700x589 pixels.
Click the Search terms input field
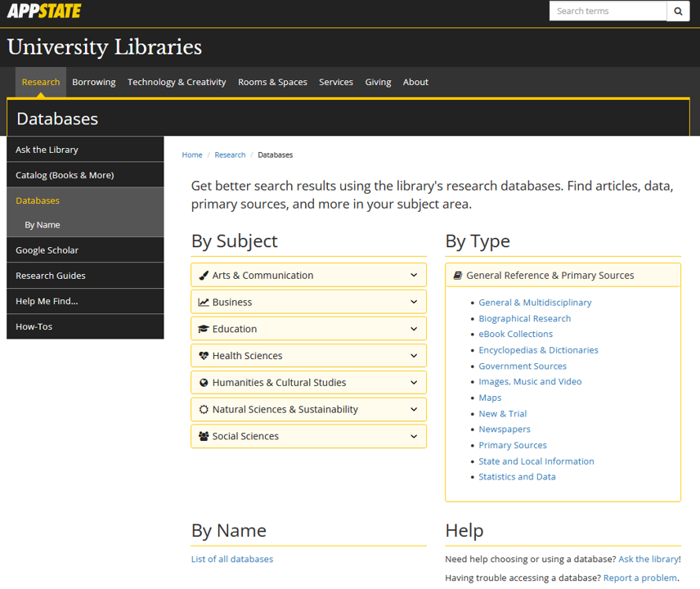(608, 11)
